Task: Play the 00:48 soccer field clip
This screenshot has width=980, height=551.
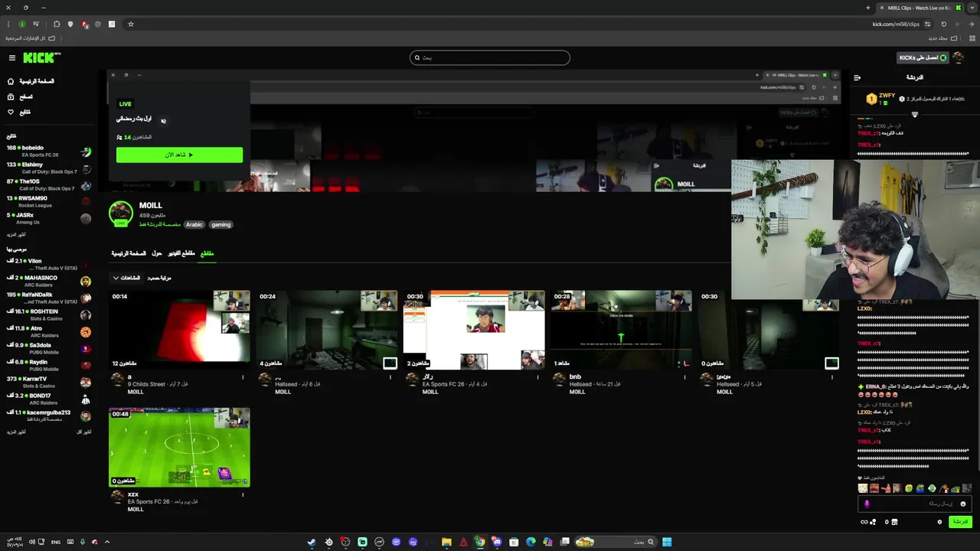Action: 179,448
